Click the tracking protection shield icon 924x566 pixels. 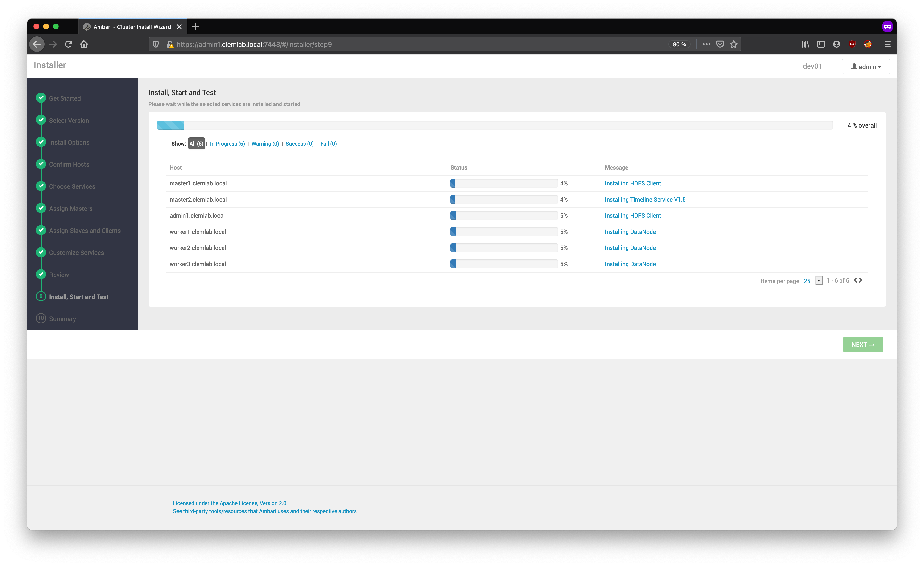pyautogui.click(x=156, y=44)
